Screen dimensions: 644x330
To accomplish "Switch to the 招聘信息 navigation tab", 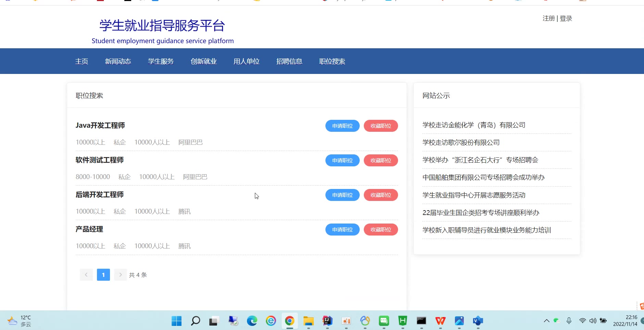I will coord(289,61).
